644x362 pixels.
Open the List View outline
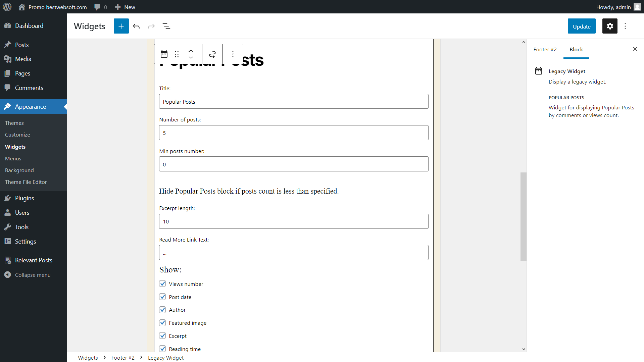(x=166, y=26)
